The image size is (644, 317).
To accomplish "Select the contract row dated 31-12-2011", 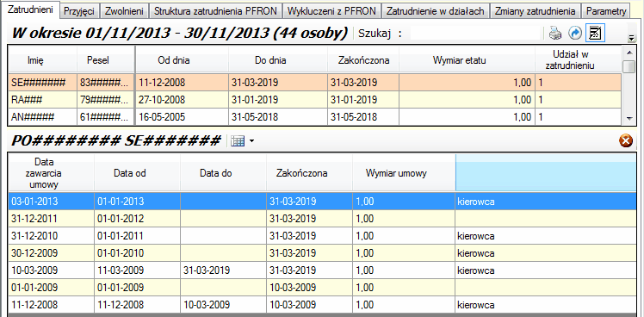I will [x=322, y=219].
